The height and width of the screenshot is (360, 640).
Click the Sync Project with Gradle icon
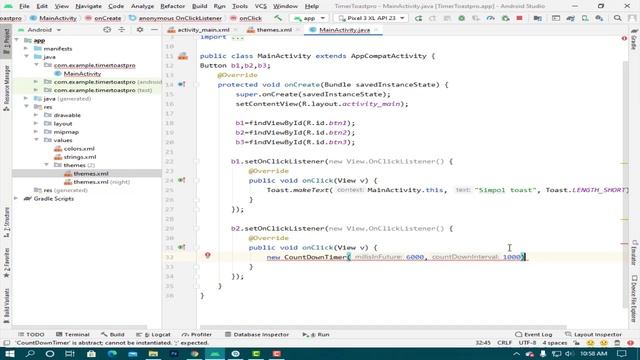571,18
